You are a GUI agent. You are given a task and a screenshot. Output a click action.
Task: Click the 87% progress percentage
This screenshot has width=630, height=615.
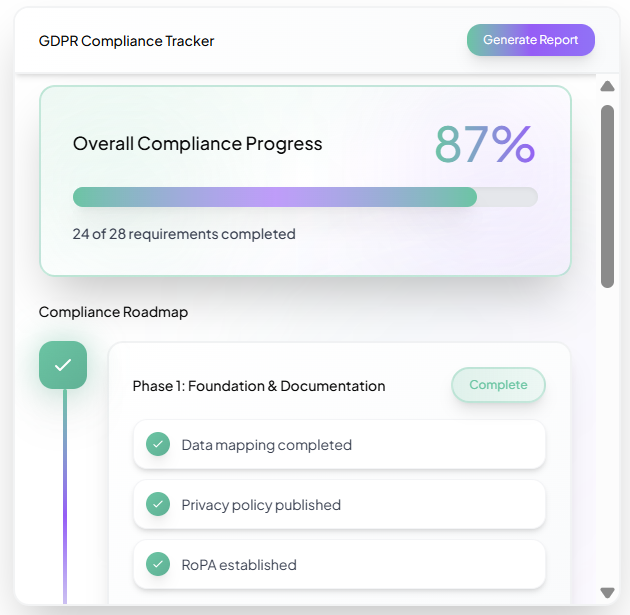(485, 144)
